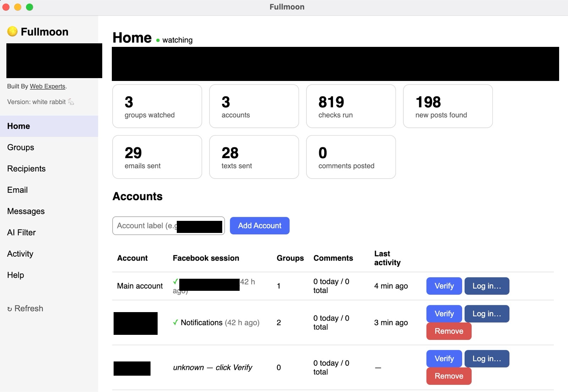Click the Fullmoon window title text
This screenshot has height=392, width=568.
[x=287, y=7]
